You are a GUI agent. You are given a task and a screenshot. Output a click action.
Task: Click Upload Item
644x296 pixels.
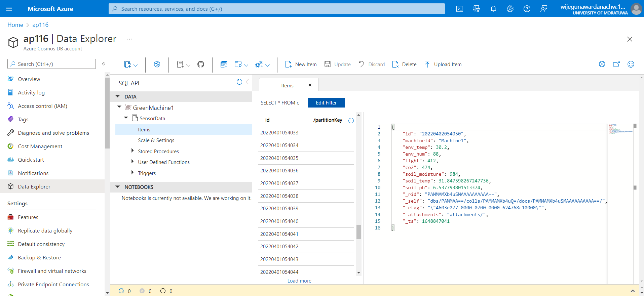443,64
